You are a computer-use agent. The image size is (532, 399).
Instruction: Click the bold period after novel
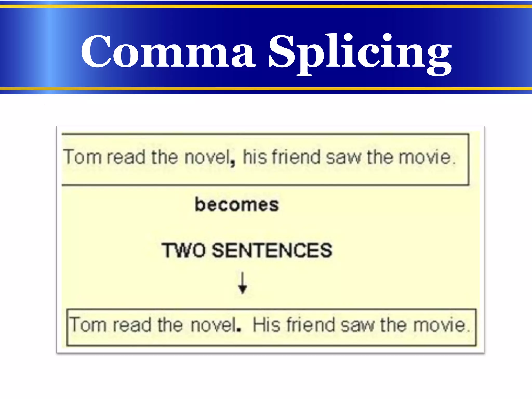pyautogui.click(x=239, y=330)
